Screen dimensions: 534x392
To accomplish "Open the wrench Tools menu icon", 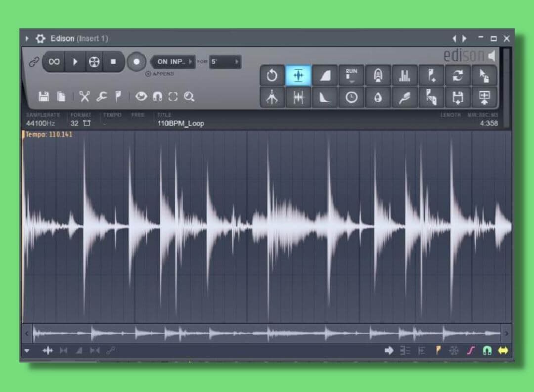I will coord(101,96).
